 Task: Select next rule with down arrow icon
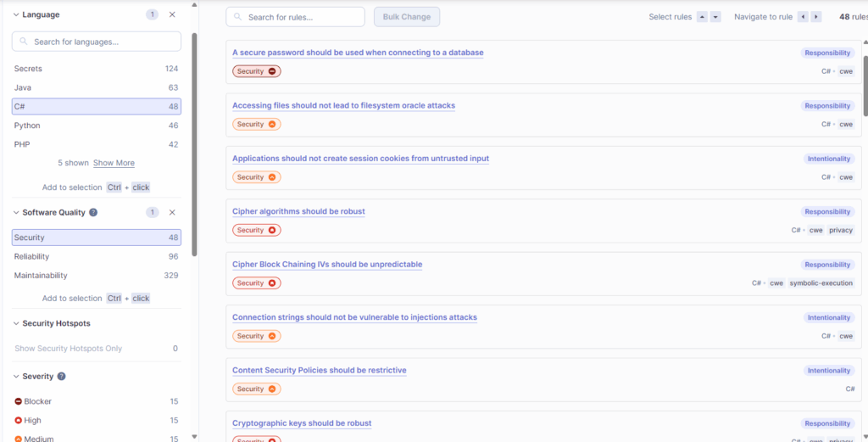tap(715, 17)
